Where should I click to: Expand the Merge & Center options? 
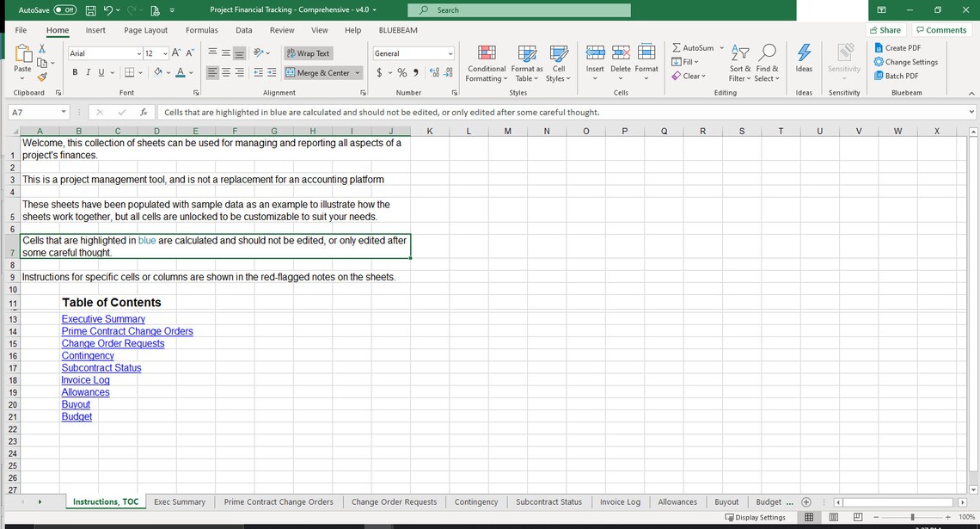(x=356, y=73)
